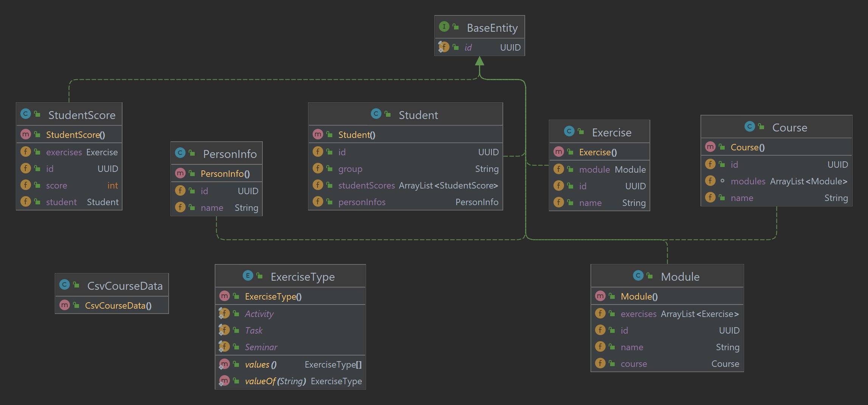868x405 pixels.
Task: Click the StudentScore class title
Action: point(82,114)
